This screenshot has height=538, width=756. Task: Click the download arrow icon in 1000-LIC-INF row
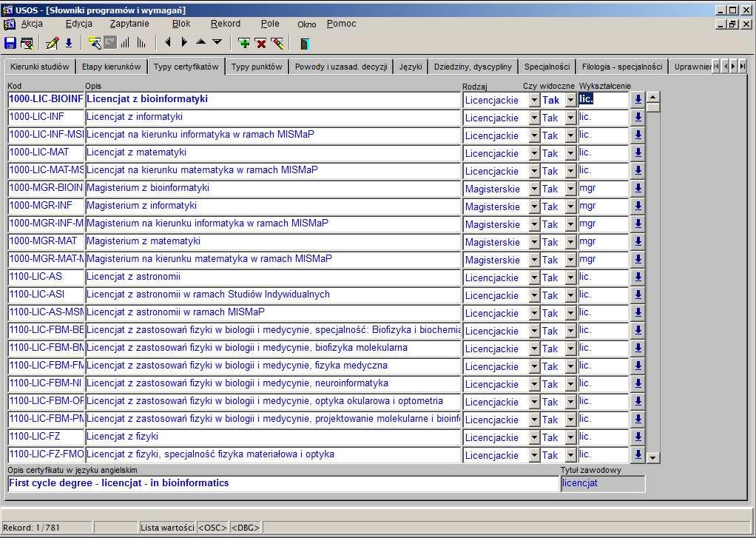point(638,118)
